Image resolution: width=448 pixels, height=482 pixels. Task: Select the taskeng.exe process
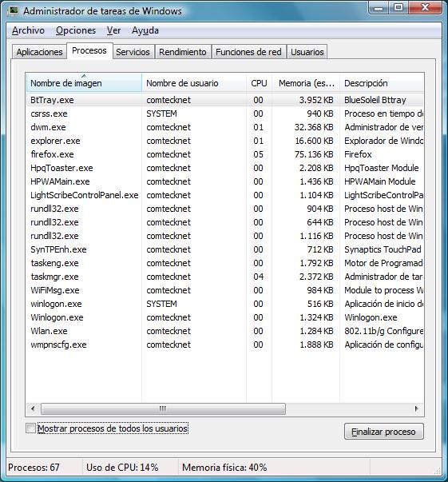224,263
